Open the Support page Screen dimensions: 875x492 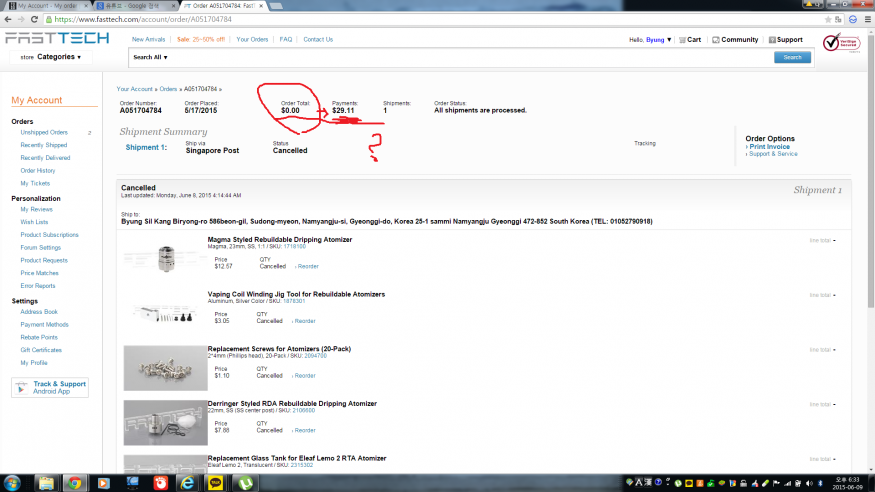click(786, 40)
